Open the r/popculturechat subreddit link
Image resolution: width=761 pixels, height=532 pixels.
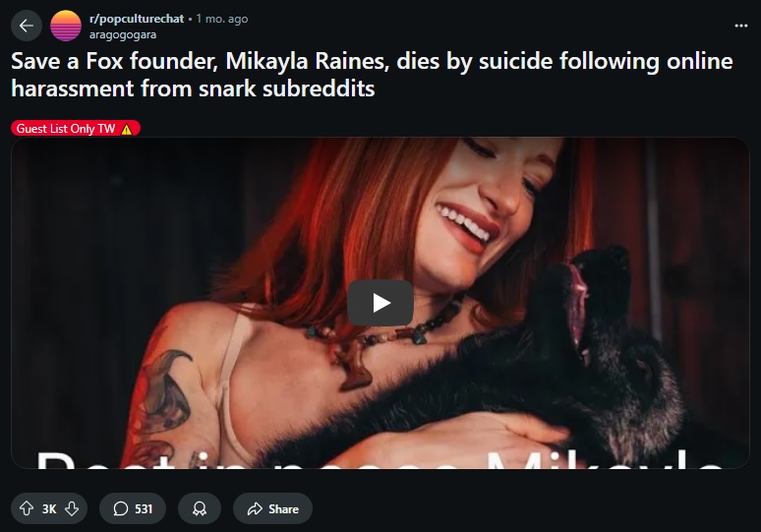click(x=137, y=19)
